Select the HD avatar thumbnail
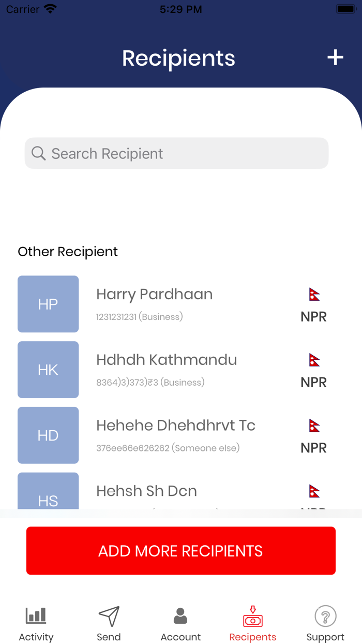 coord(48,435)
